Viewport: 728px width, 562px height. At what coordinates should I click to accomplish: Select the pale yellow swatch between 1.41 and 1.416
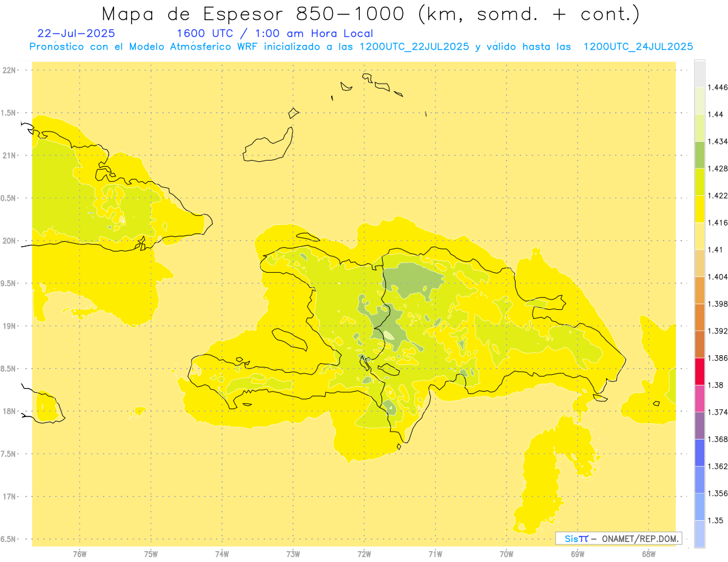click(x=699, y=236)
